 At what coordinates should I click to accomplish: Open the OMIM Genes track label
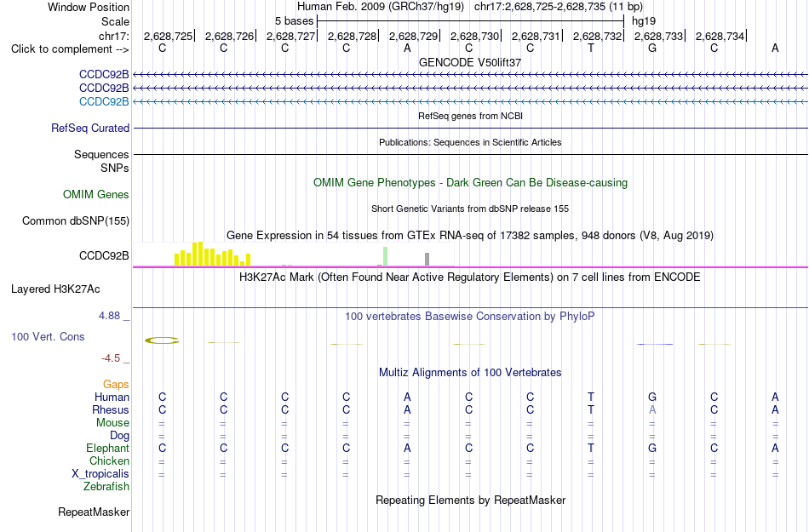[96, 194]
